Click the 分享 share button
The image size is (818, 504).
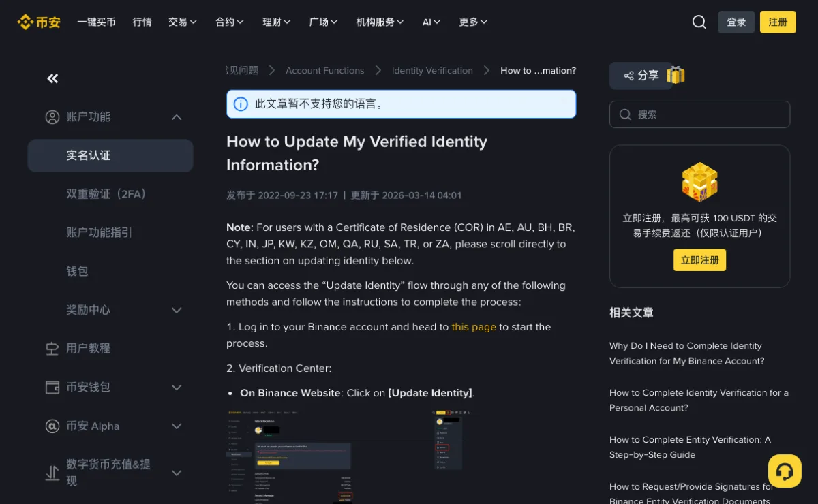pos(641,76)
